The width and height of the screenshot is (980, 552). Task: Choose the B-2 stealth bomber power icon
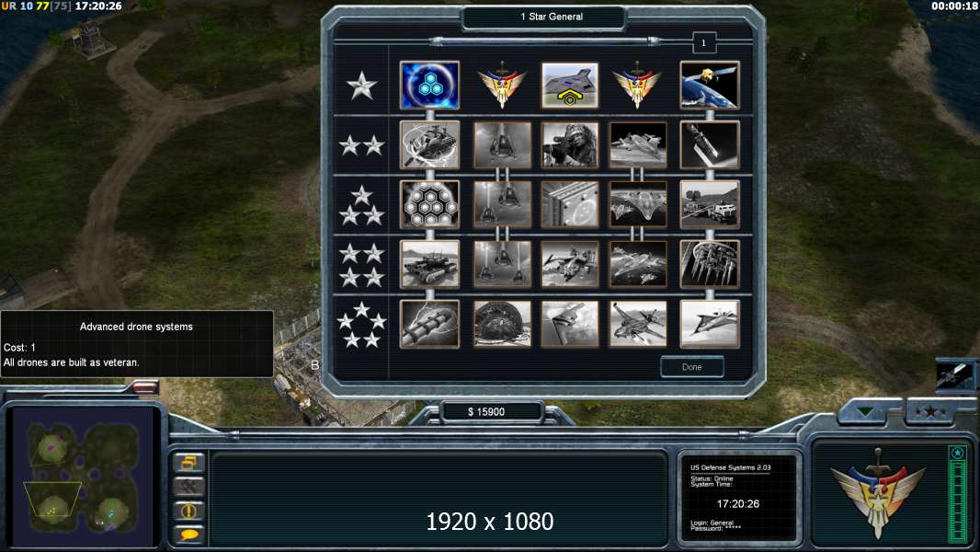569,324
